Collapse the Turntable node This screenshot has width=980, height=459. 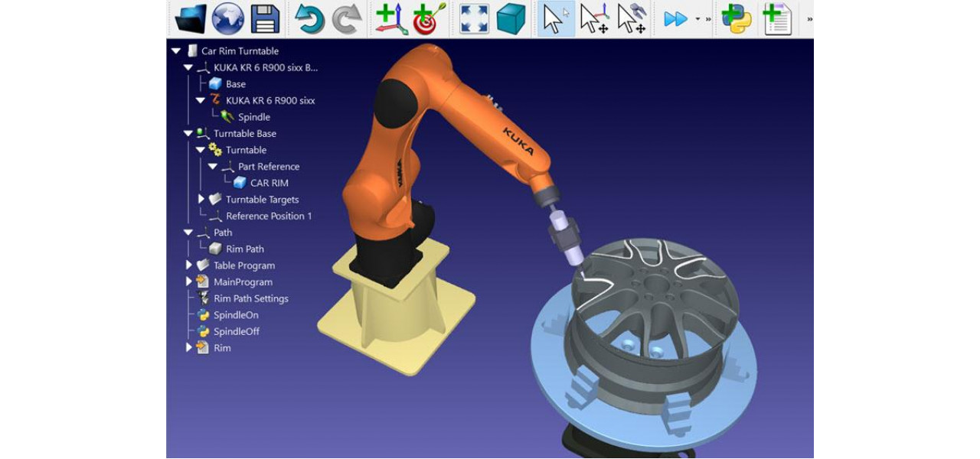201,150
